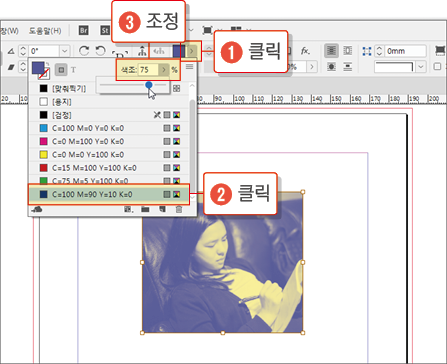Click the toolbar fill color swatch
The image size is (447, 364).
click(179, 51)
